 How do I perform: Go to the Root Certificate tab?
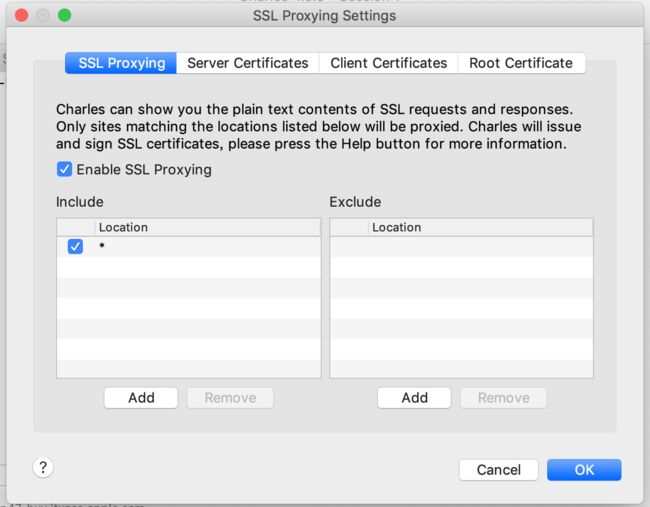tap(521, 63)
